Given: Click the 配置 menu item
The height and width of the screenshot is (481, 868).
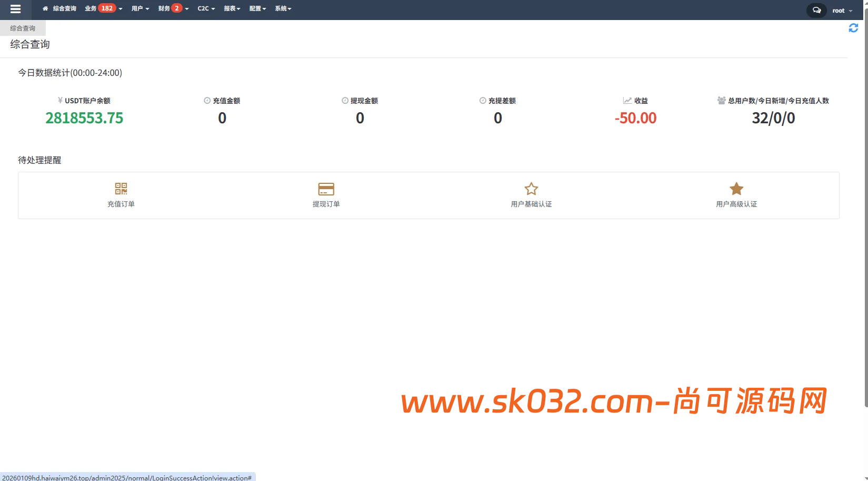Looking at the screenshot, I should point(256,8).
